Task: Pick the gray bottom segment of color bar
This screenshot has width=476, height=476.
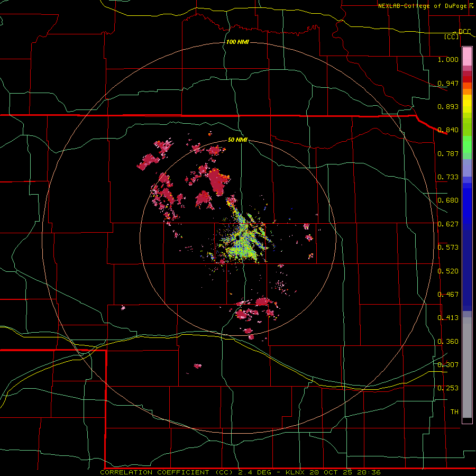Action: point(467,368)
